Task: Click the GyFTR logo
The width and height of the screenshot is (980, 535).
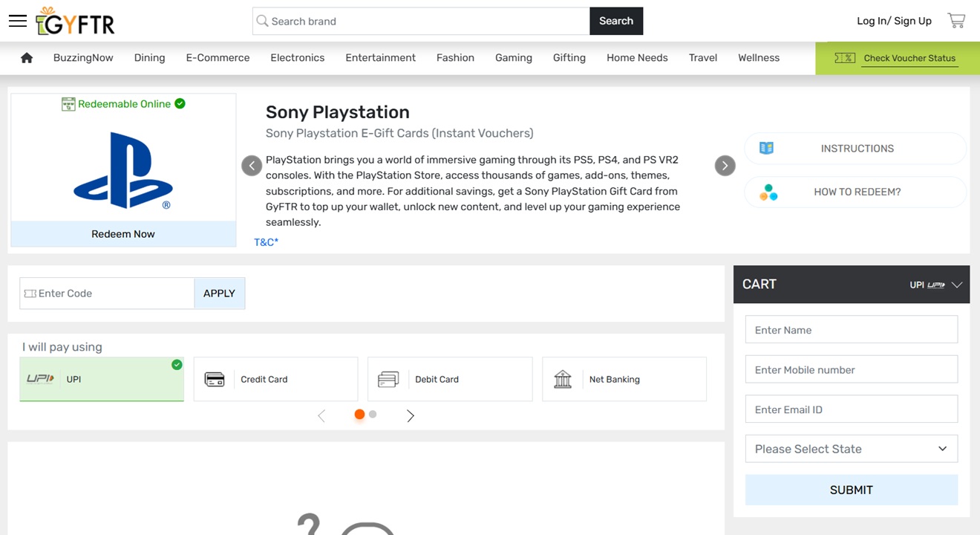Action: click(75, 22)
